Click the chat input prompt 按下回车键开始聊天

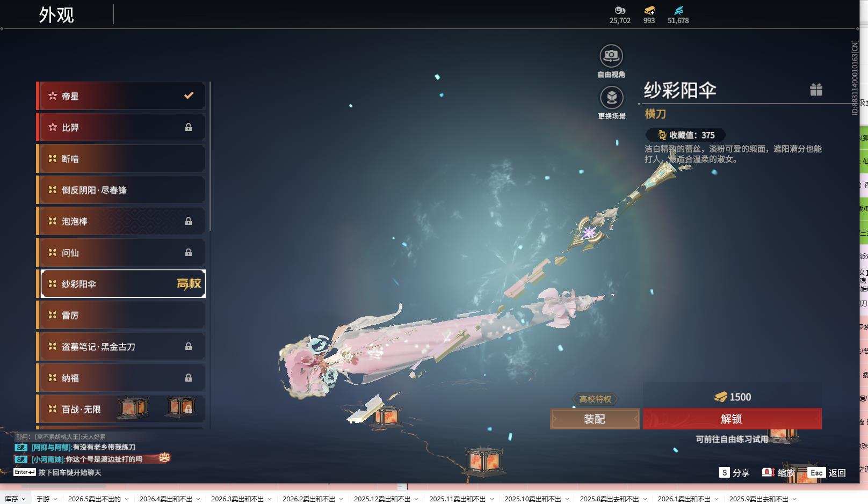(x=70, y=472)
